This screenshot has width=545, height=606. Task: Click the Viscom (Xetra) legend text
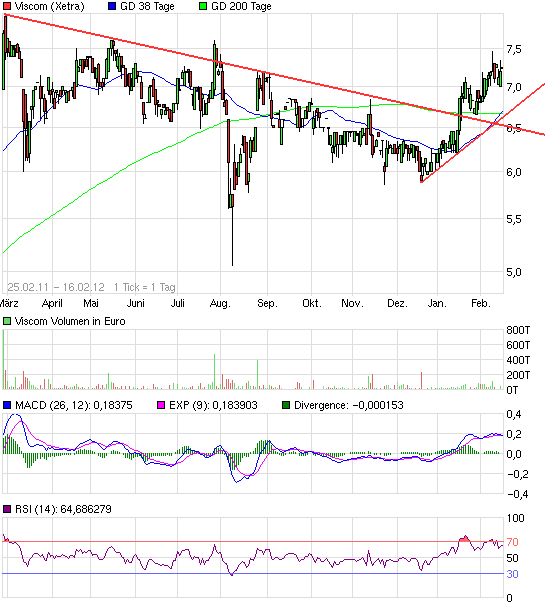point(49,6)
